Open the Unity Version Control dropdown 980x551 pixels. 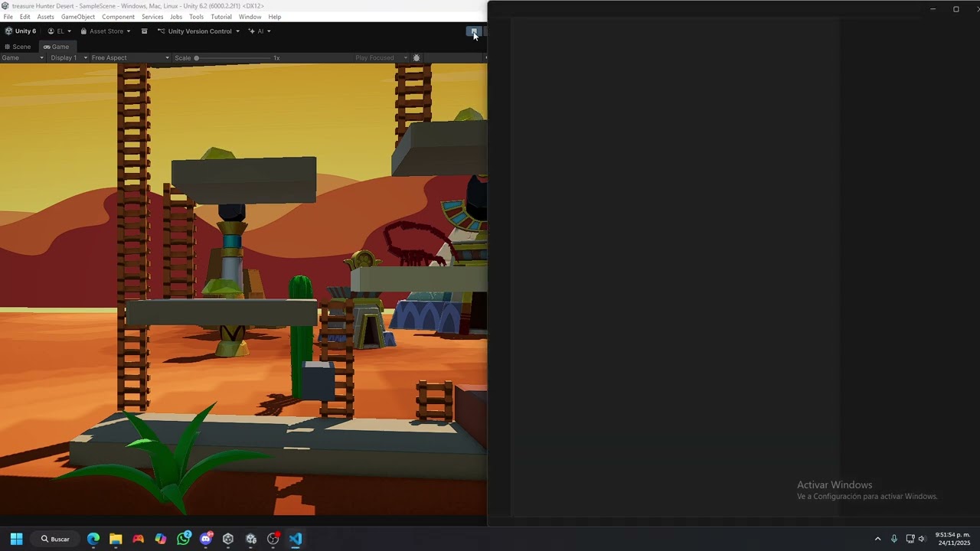tap(198, 31)
